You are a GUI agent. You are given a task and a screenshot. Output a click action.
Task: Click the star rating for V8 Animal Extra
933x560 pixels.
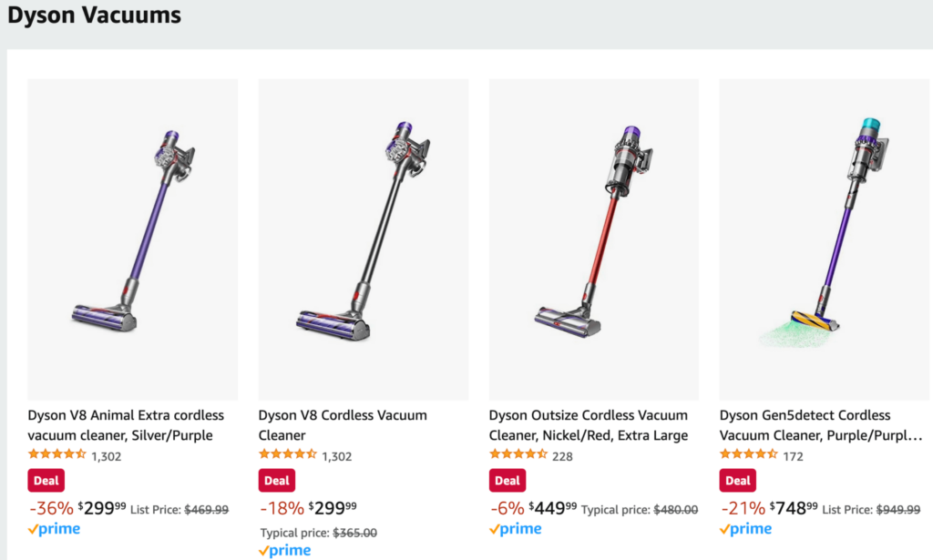pos(57,454)
